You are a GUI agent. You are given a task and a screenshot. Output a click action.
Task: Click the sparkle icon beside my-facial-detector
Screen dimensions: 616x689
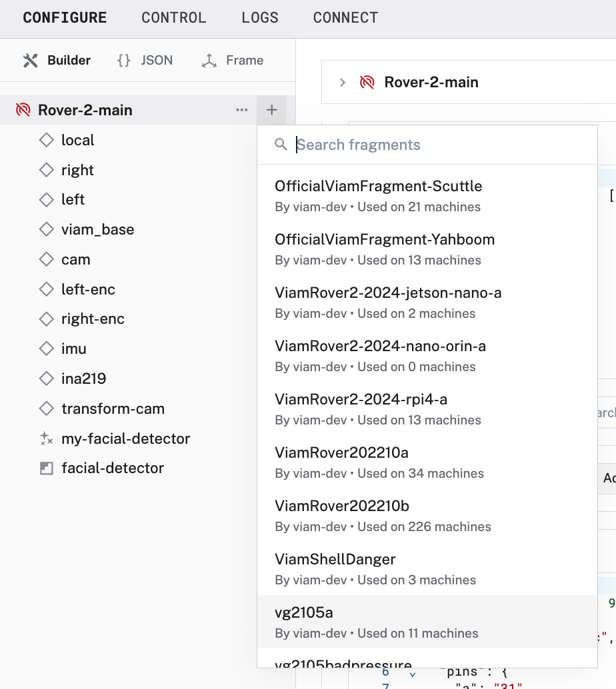coord(46,438)
